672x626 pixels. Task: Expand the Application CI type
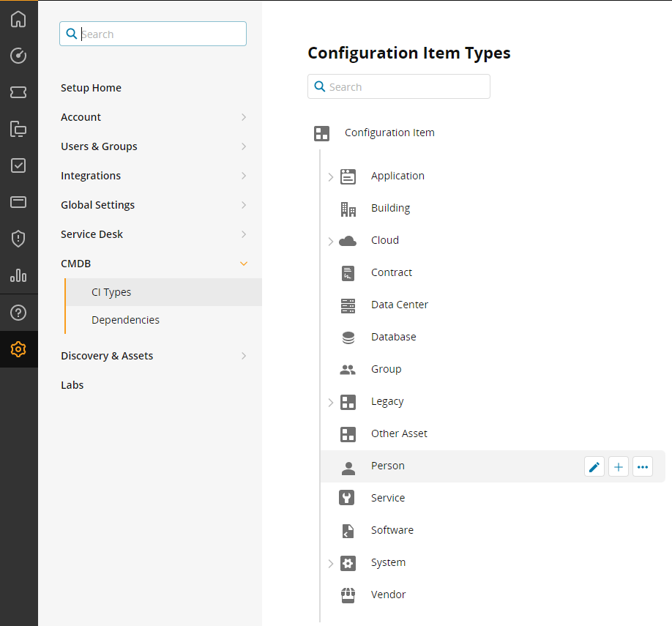click(x=331, y=176)
